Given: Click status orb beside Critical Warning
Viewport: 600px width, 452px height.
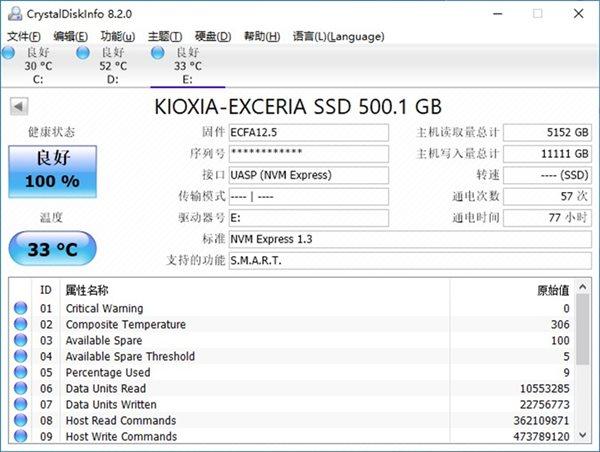Looking at the screenshot, I should point(21,308).
